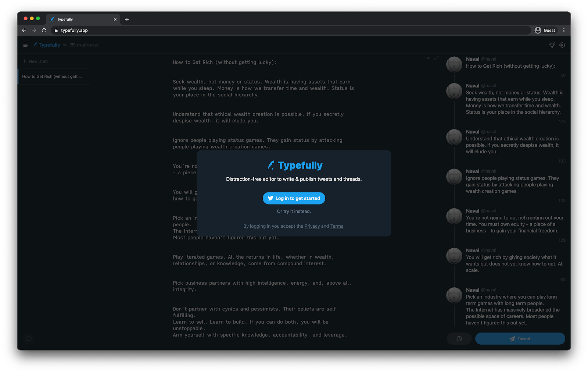Click the Typefully logo in header
Image resolution: width=588 pixels, height=373 pixels.
(47, 45)
